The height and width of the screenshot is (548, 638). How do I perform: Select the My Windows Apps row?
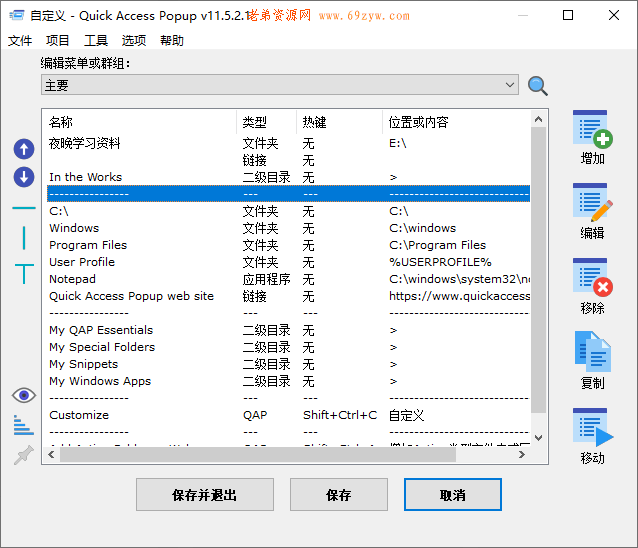tap(288, 381)
